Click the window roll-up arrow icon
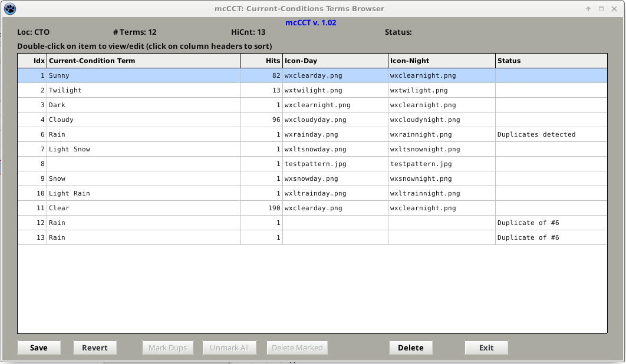 point(588,9)
